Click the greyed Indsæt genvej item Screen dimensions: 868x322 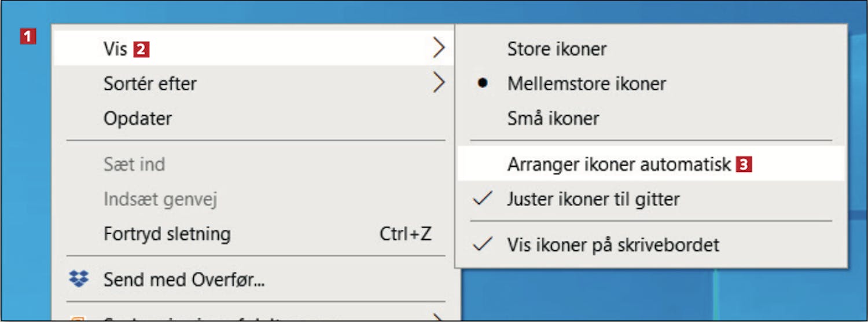click(253, 199)
